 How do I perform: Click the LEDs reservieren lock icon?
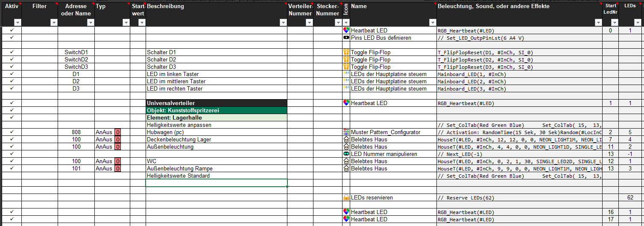pos(346,198)
